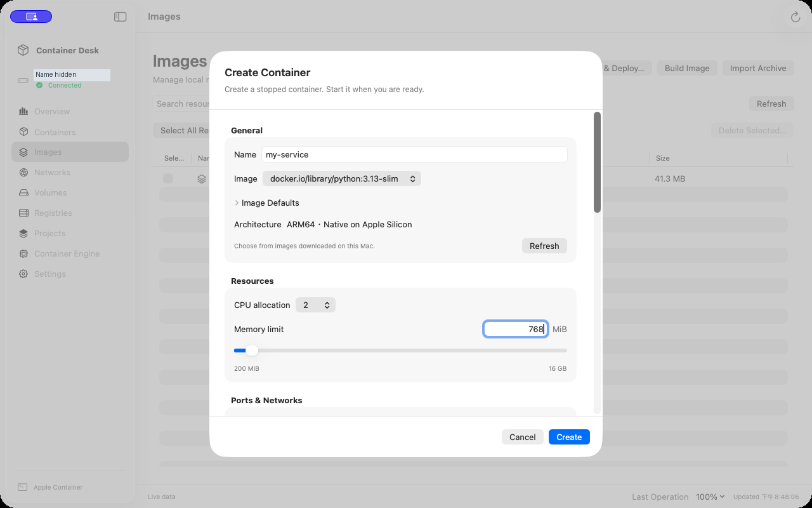
Task: Cancel the Create Container dialog
Action: pos(523,437)
